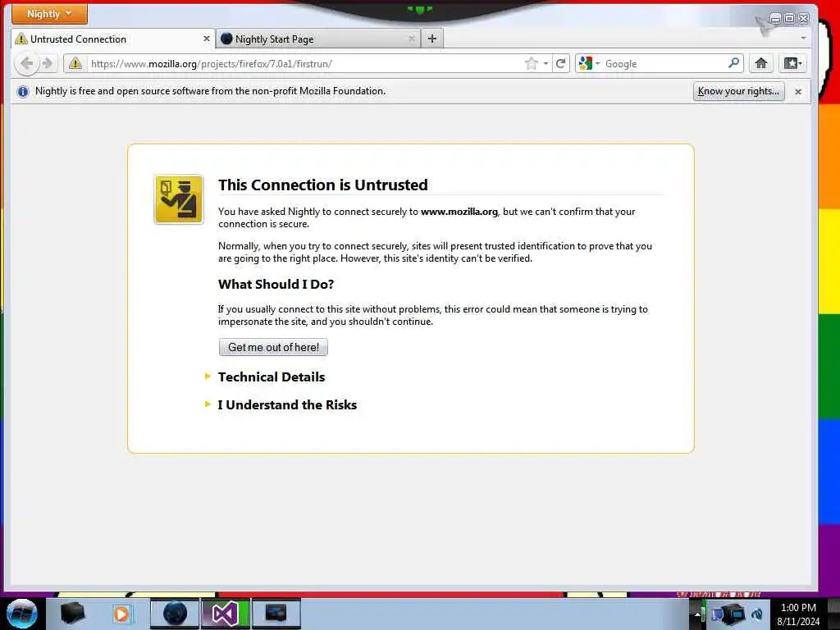Open the Bookmarks menu button
This screenshot has height=630, width=840.
[x=792, y=64]
